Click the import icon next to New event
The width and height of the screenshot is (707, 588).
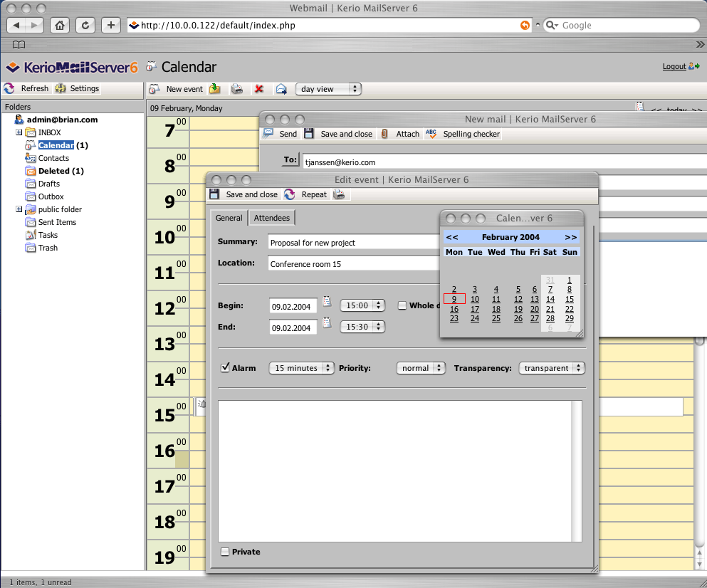tap(215, 89)
